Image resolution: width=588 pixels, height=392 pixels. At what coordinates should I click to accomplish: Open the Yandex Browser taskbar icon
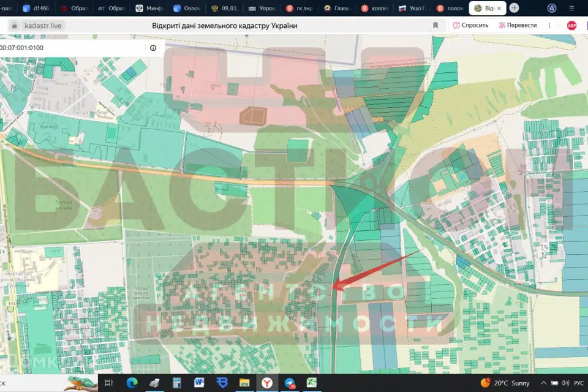pyautogui.click(x=266, y=383)
